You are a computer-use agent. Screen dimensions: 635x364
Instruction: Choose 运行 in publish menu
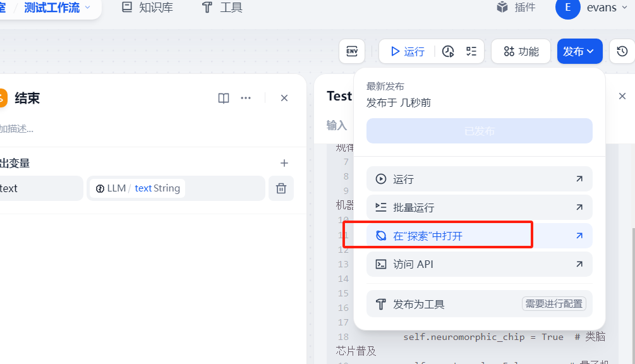[479, 179]
